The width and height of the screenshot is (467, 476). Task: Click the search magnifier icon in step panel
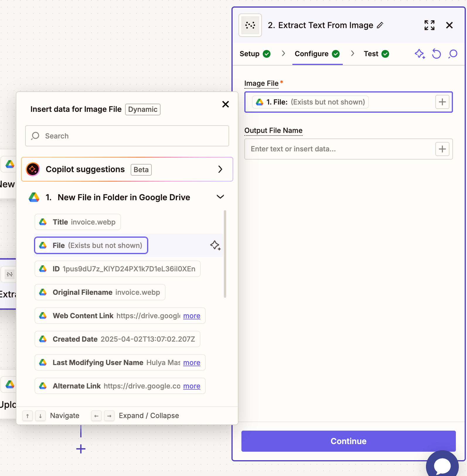pos(453,54)
